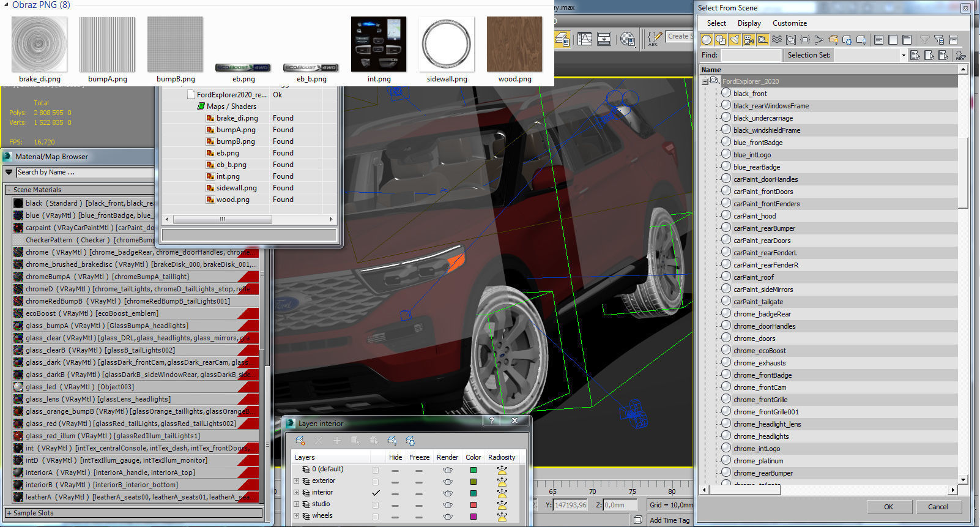Click red color swatch of studio layer
The width and height of the screenshot is (980, 527).
[473, 505]
